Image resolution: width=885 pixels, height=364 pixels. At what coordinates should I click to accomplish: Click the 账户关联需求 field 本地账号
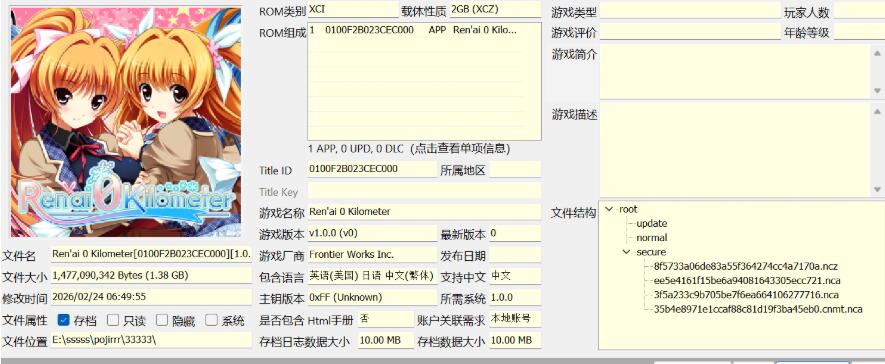515,319
